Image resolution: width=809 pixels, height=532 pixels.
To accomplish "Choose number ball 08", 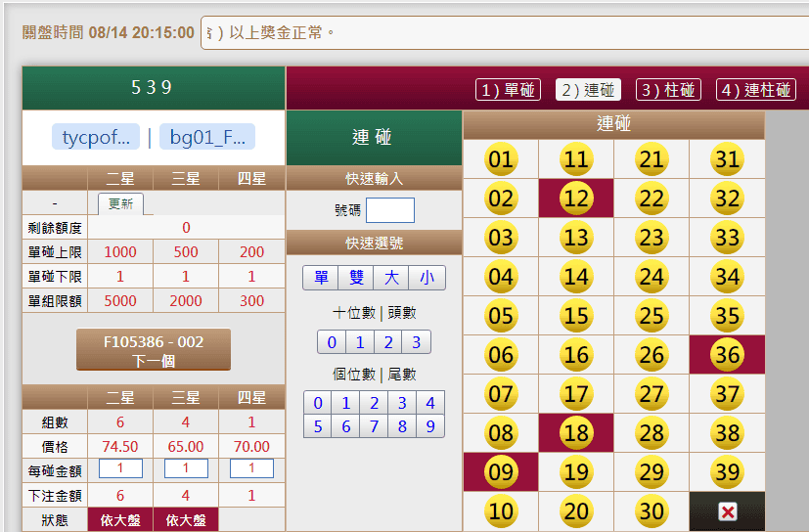I will pyautogui.click(x=501, y=433).
